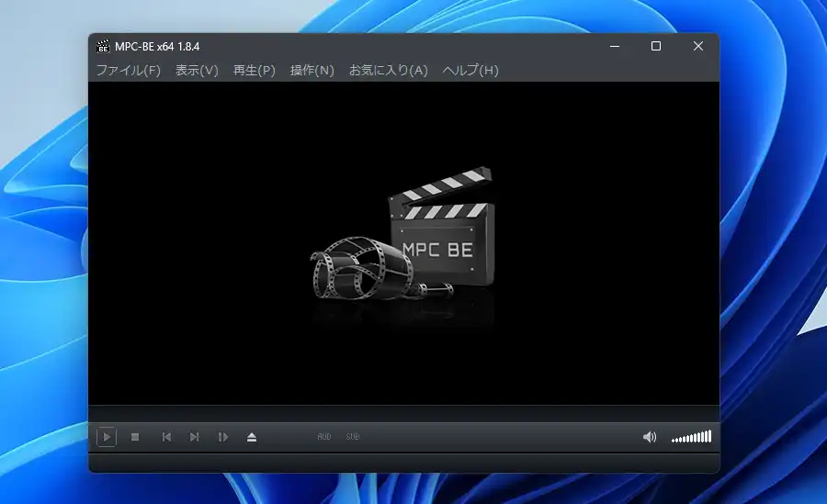Skip to next track

point(194,437)
